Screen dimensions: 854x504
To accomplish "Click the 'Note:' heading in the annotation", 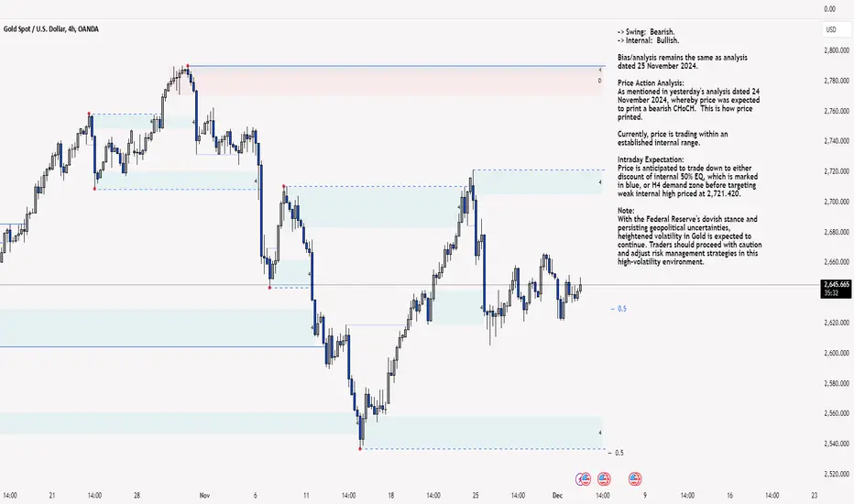I will pos(626,211).
